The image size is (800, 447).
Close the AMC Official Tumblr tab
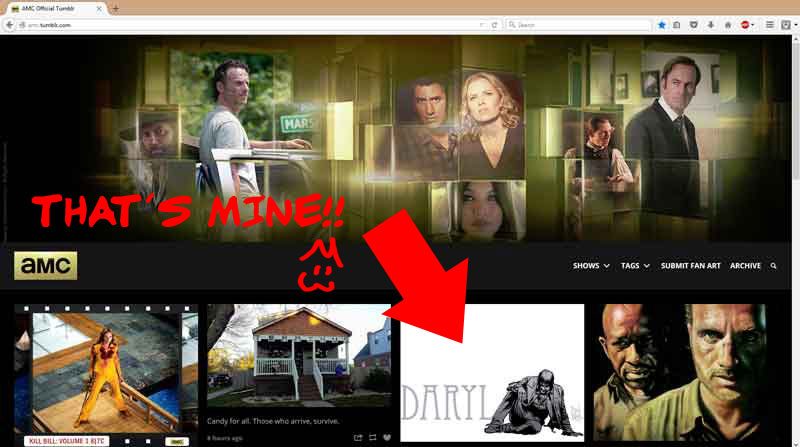[x=99, y=9]
